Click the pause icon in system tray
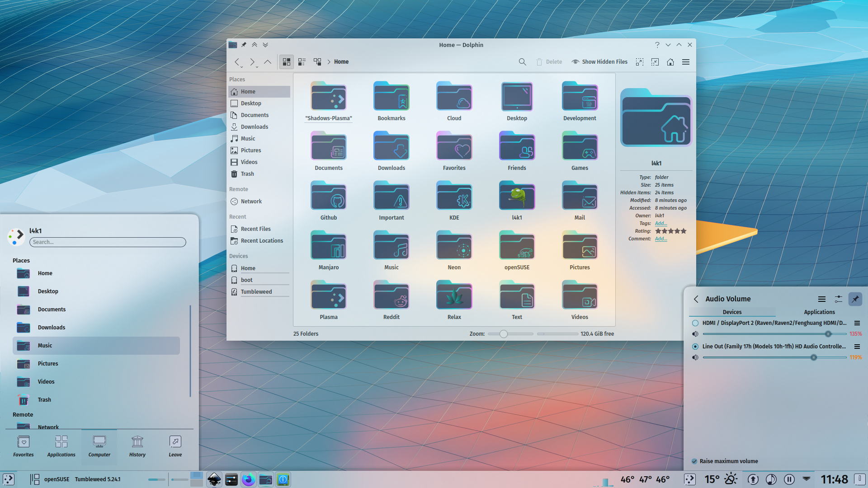Screen dimensions: 868x488 (x=789, y=479)
